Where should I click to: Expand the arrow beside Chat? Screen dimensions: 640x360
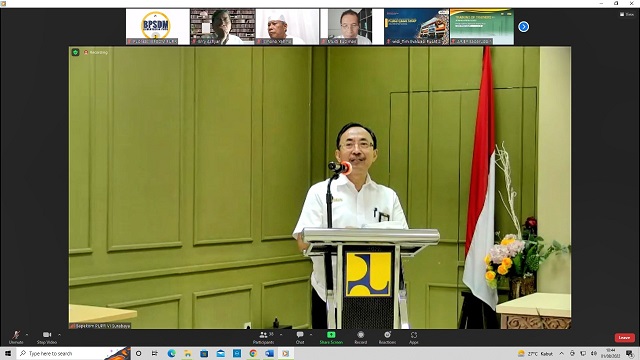tap(311, 335)
